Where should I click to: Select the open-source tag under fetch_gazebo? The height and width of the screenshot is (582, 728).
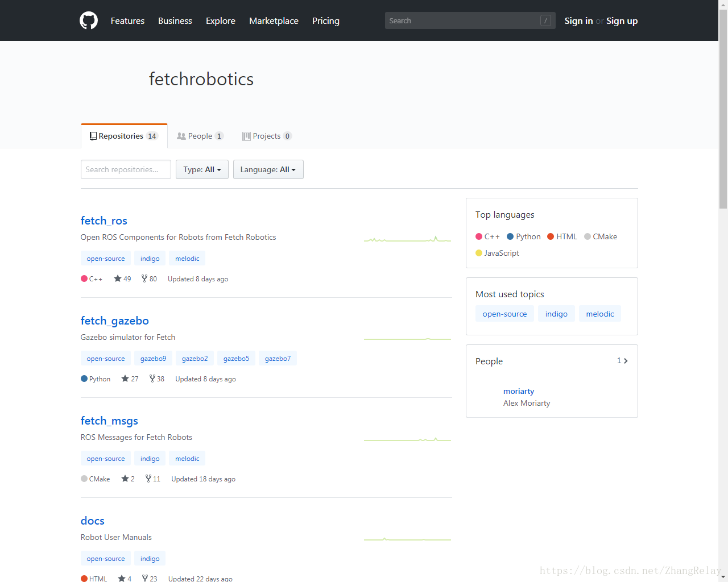tap(106, 358)
